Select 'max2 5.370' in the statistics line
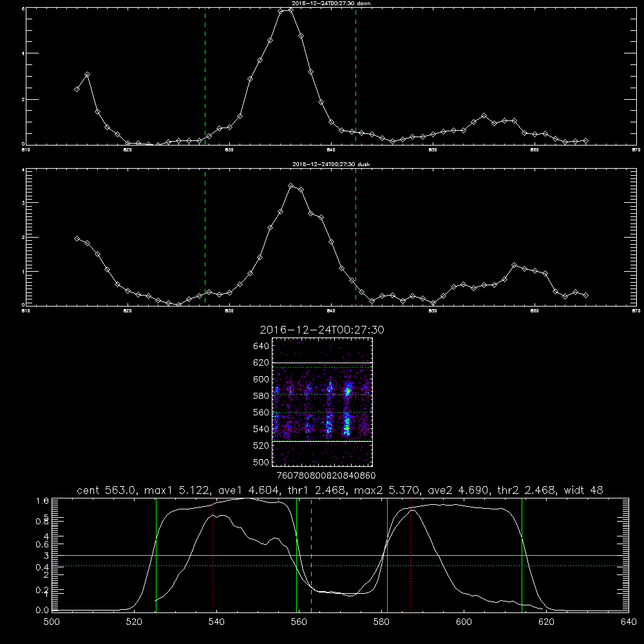 coord(388,490)
